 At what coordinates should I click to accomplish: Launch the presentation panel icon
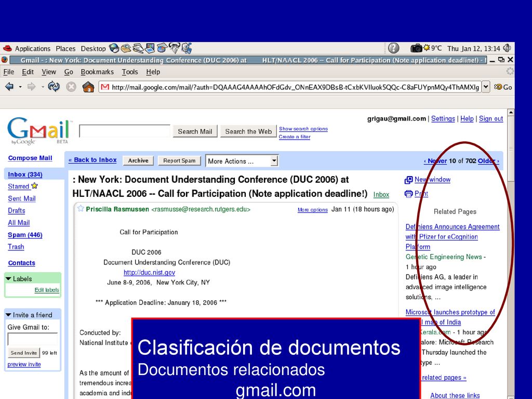pos(150,48)
